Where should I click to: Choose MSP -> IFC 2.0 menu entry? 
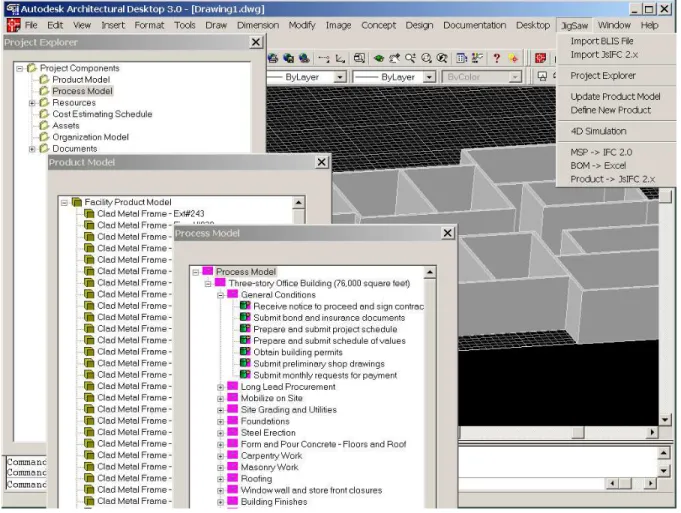point(601,152)
